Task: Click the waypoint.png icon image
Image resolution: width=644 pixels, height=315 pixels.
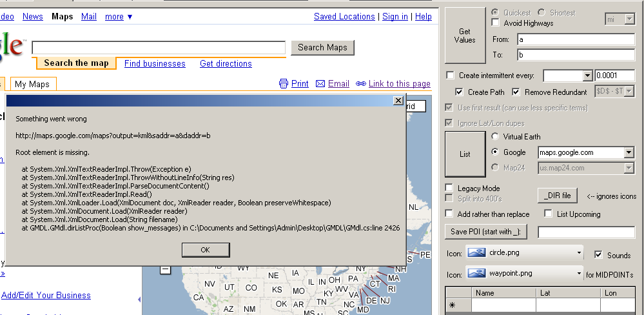Action: tap(476, 273)
